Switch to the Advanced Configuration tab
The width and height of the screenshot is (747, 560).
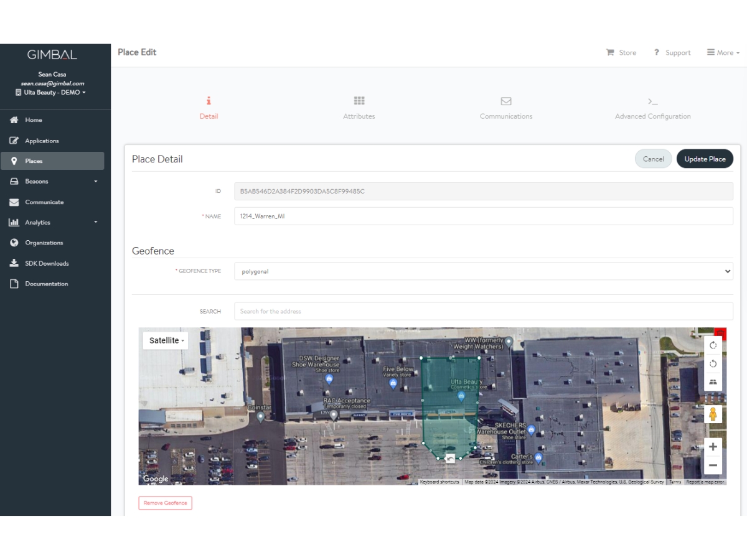click(653, 108)
